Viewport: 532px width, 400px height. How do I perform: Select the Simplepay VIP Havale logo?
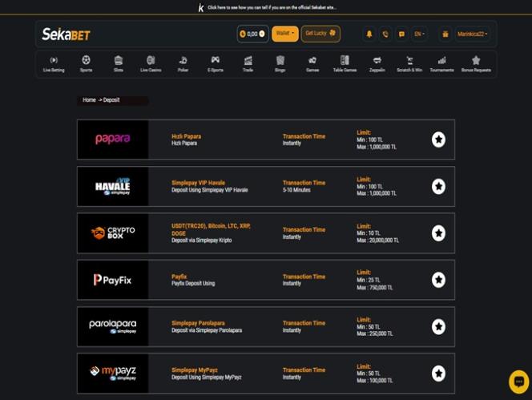click(112, 186)
